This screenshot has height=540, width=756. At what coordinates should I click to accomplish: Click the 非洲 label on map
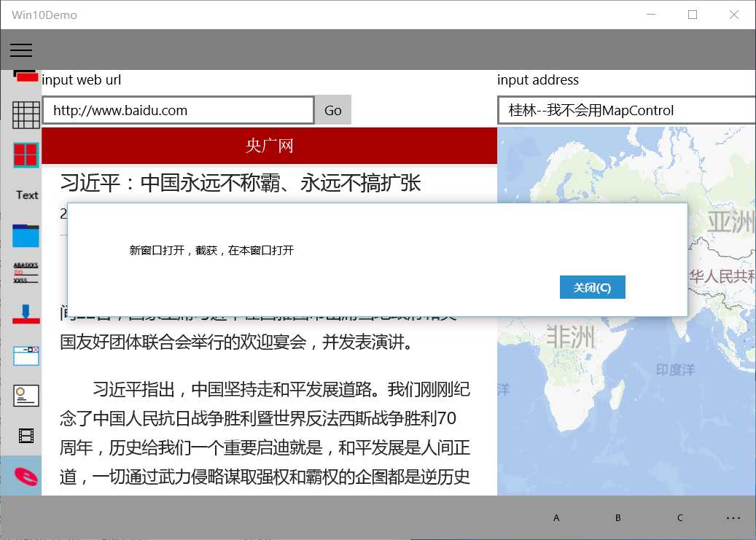point(571,337)
